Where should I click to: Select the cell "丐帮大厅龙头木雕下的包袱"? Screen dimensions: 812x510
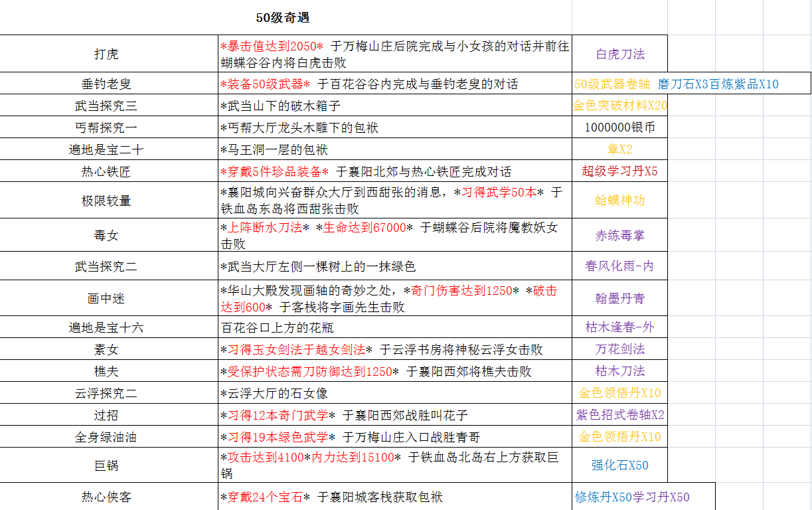(x=395, y=127)
